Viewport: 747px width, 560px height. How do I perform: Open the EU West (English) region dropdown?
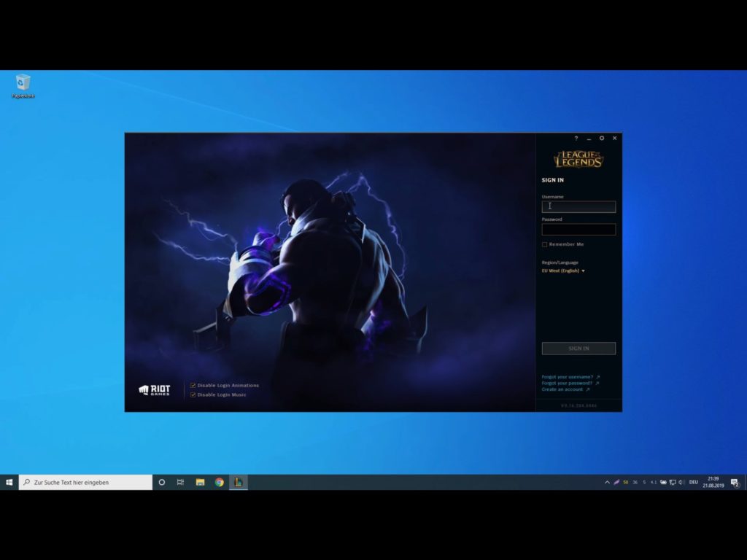point(563,271)
